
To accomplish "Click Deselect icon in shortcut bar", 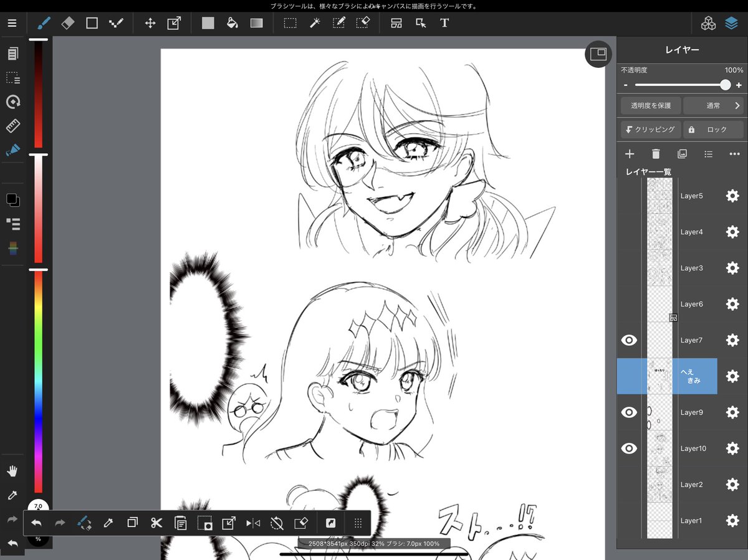I will tap(277, 523).
